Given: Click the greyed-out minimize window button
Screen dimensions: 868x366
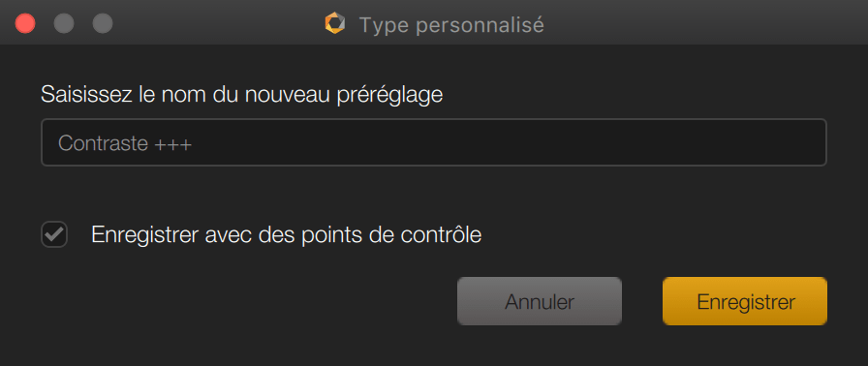Looking at the screenshot, I should 64,24.
